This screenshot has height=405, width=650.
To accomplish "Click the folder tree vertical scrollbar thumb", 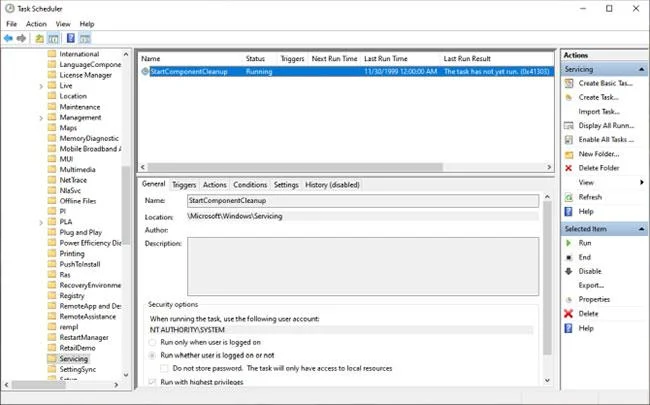I will tap(126, 204).
